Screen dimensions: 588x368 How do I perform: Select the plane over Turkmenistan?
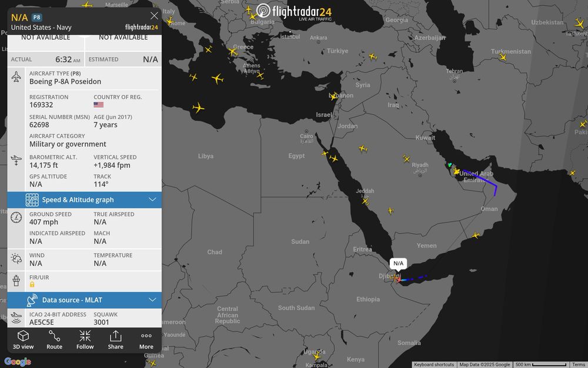[x=503, y=57]
